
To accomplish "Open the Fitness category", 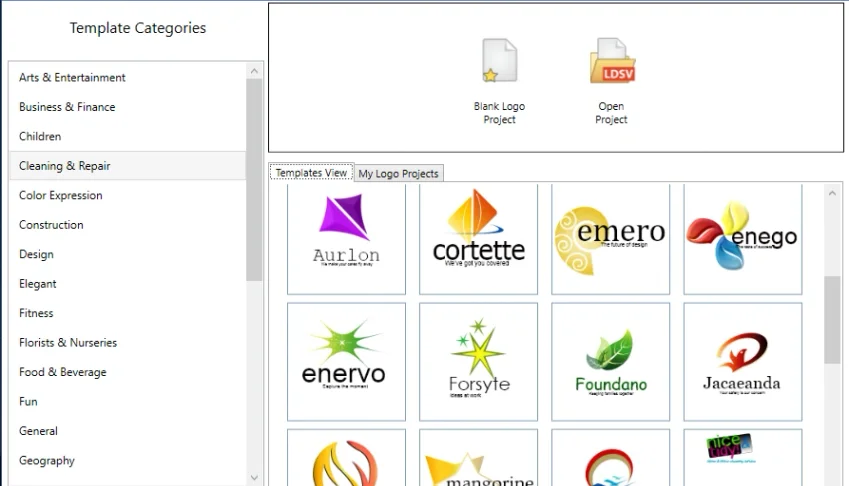I will coord(128,313).
